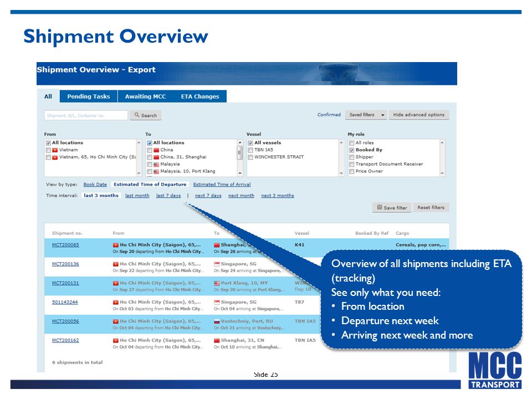
Task: Check the Malaysia checkbox
Action: (149, 164)
